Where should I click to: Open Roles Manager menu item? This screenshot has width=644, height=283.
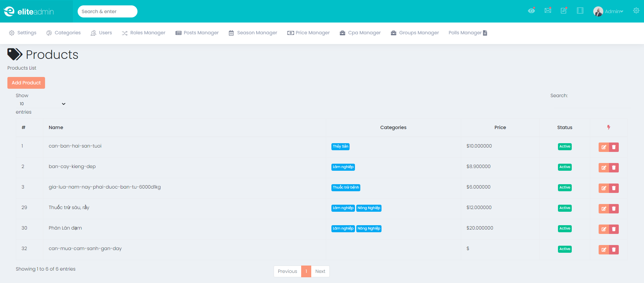144,33
